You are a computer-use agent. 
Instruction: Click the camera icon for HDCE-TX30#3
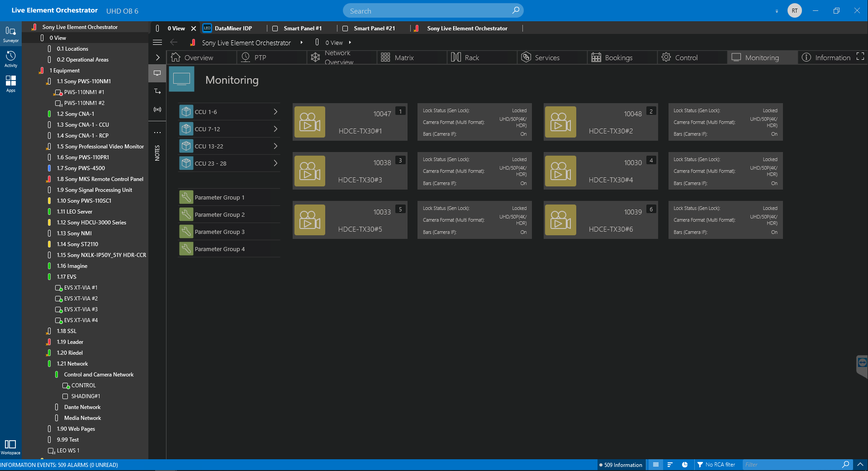pos(310,171)
